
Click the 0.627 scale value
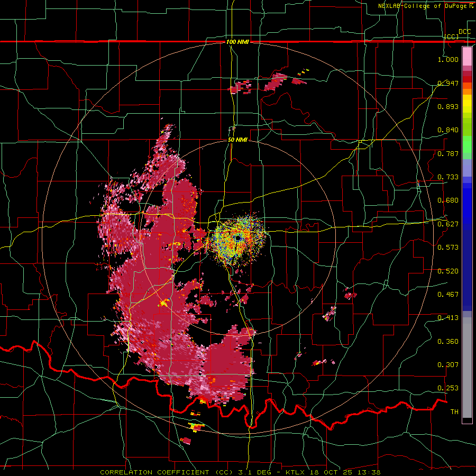pyautogui.click(x=448, y=224)
